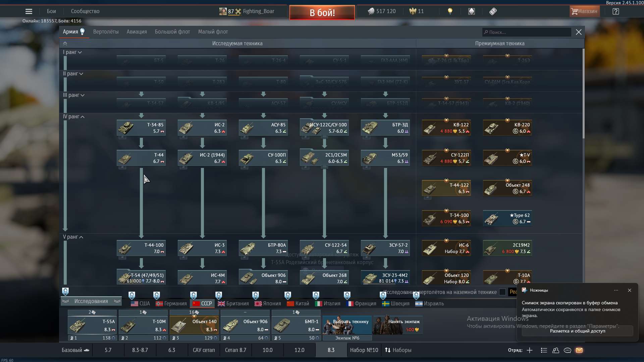The height and width of the screenshot is (362, 644).
Task: Click research badge above Швеция flag
Action: [x=383, y=295]
